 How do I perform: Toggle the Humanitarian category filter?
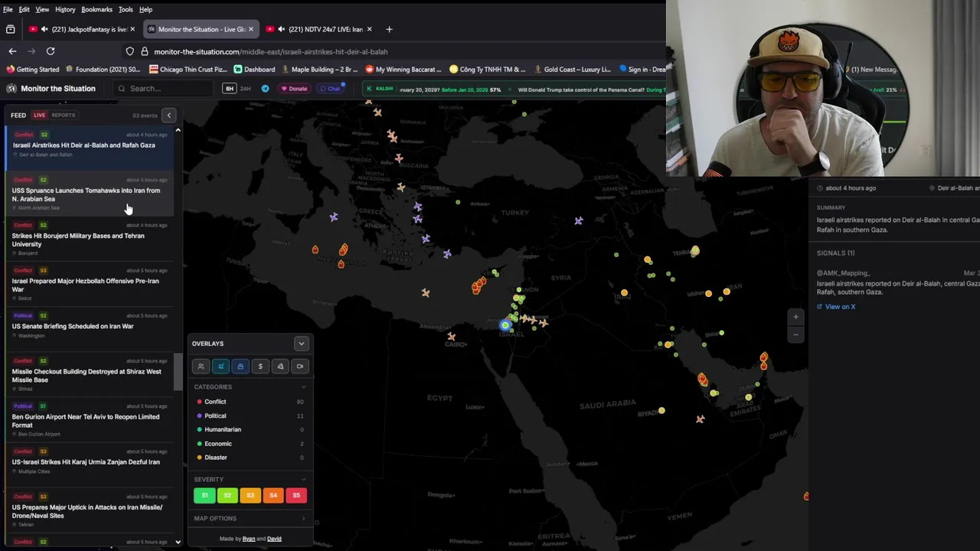(x=250, y=429)
